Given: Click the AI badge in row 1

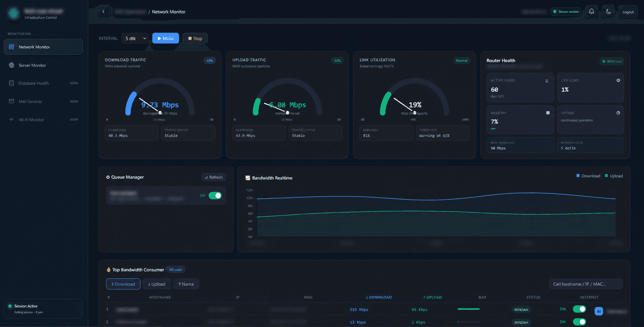Looking at the screenshot, I should point(599,312).
